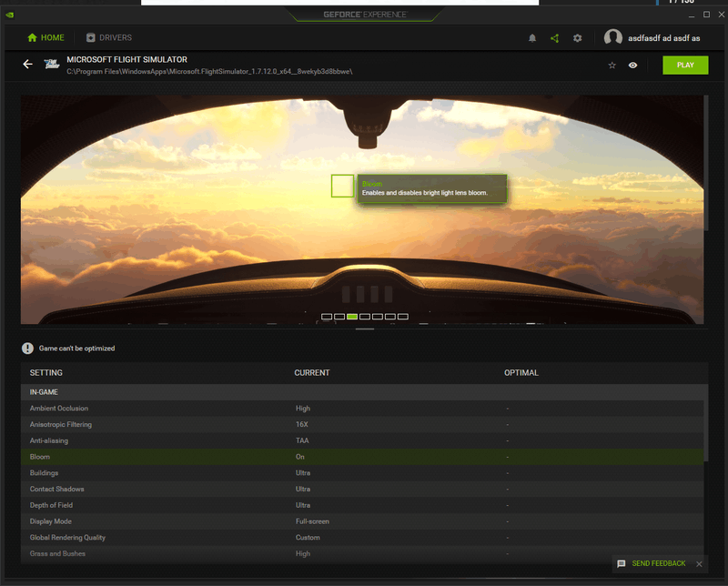Click the Microsoft Flight Simulator title
This screenshot has width=728, height=586.
[126, 59]
